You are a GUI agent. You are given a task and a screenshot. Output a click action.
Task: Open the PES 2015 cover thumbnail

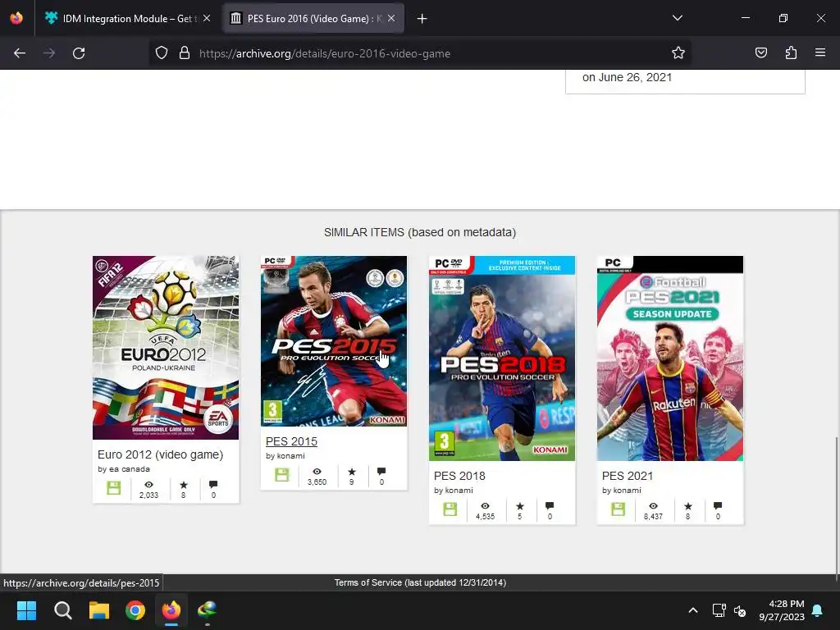click(334, 341)
